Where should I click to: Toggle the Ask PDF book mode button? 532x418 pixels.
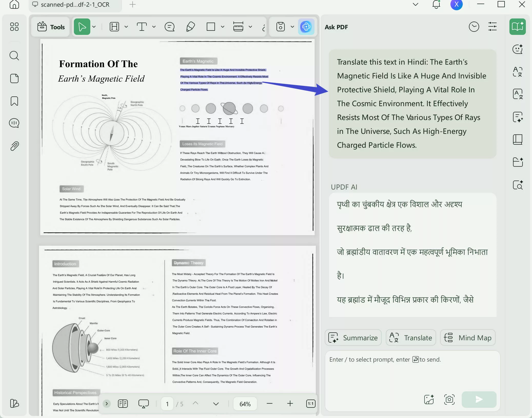tap(517, 27)
